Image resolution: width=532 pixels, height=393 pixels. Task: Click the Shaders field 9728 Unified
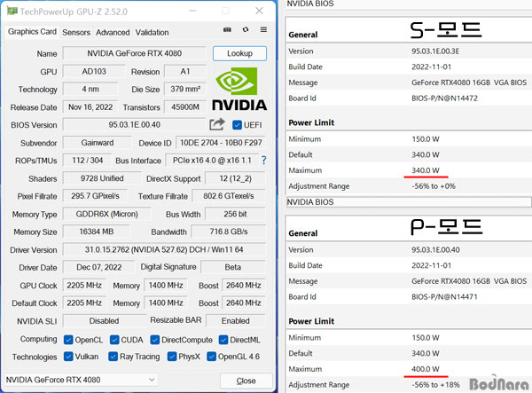[x=102, y=178]
